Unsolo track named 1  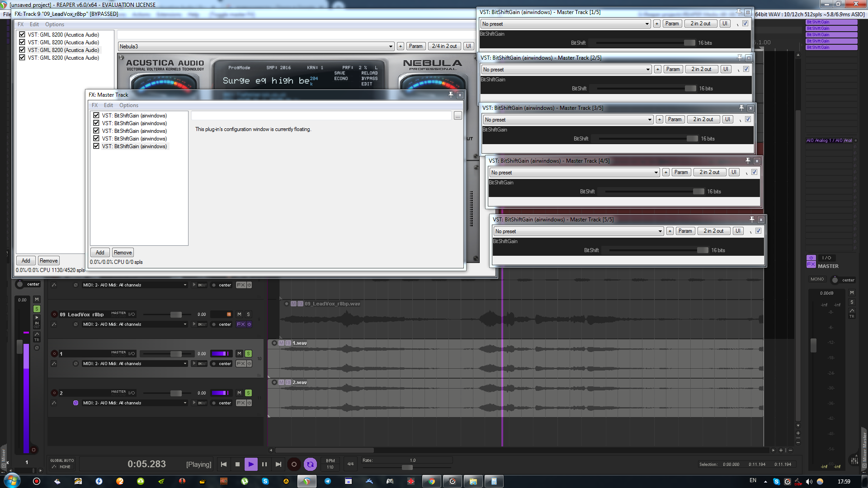(x=248, y=354)
